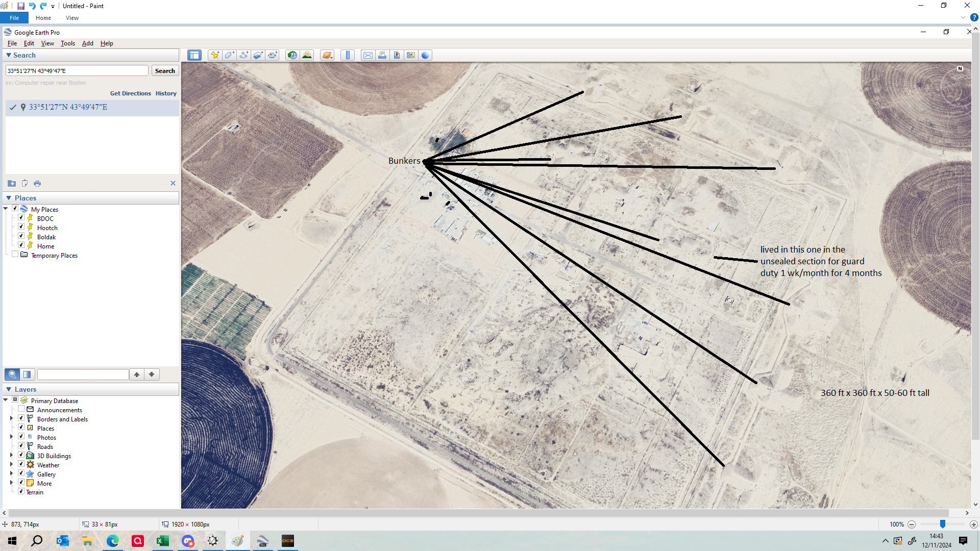Screen dimensions: 980x551
Task: Add an image overlay with the toolbar icon
Action: pos(258,55)
